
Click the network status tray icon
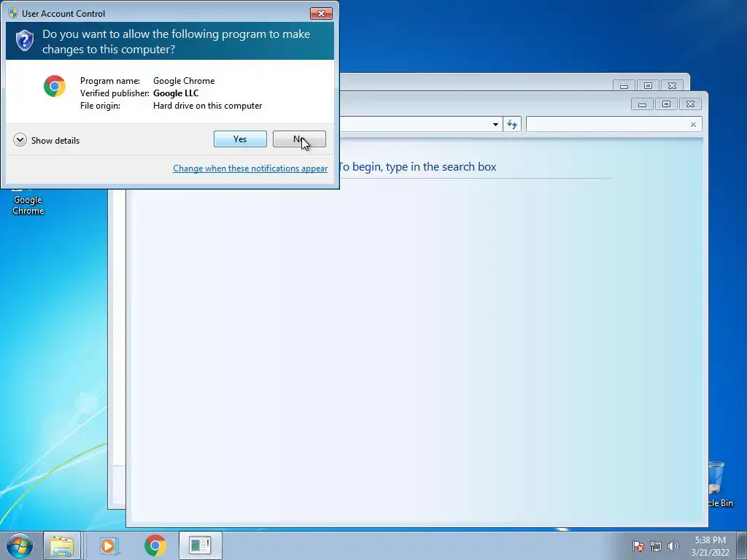click(656, 546)
